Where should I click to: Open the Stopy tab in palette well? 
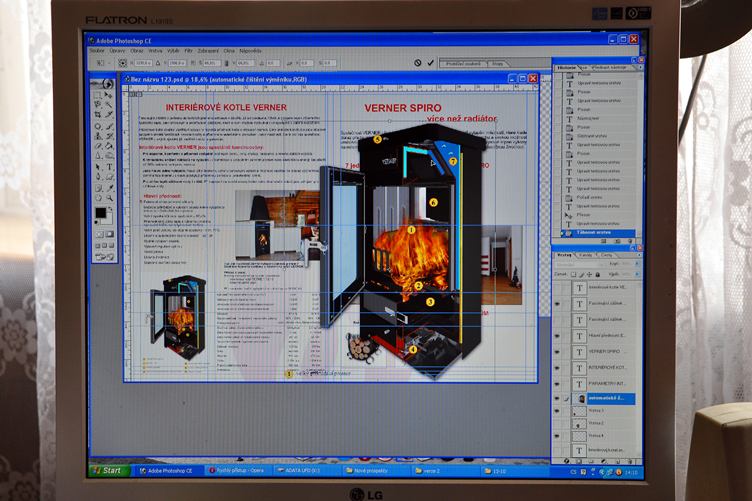tap(498, 63)
